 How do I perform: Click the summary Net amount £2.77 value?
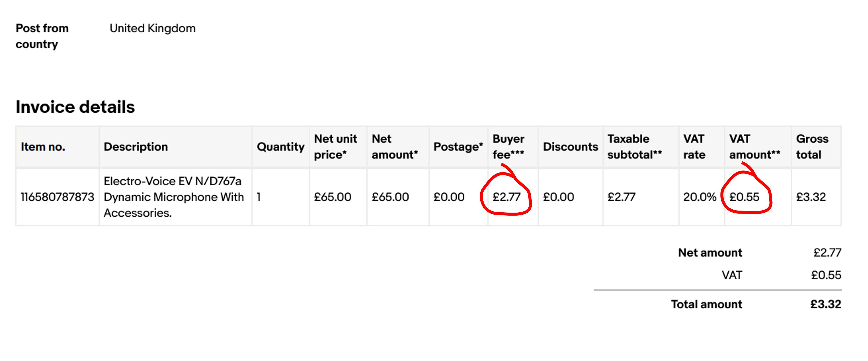click(827, 253)
